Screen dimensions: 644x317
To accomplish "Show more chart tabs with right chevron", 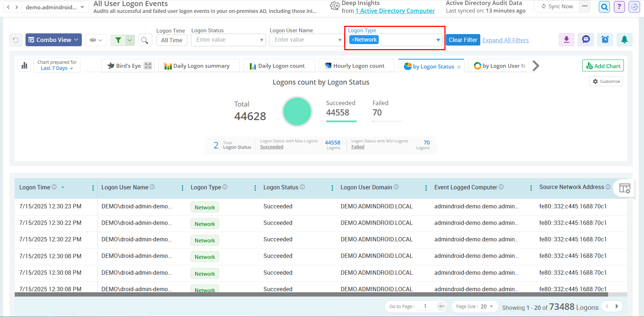I will [x=536, y=66].
